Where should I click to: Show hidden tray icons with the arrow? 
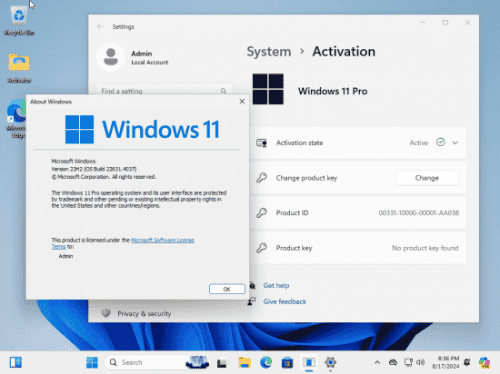pyautogui.click(x=377, y=362)
